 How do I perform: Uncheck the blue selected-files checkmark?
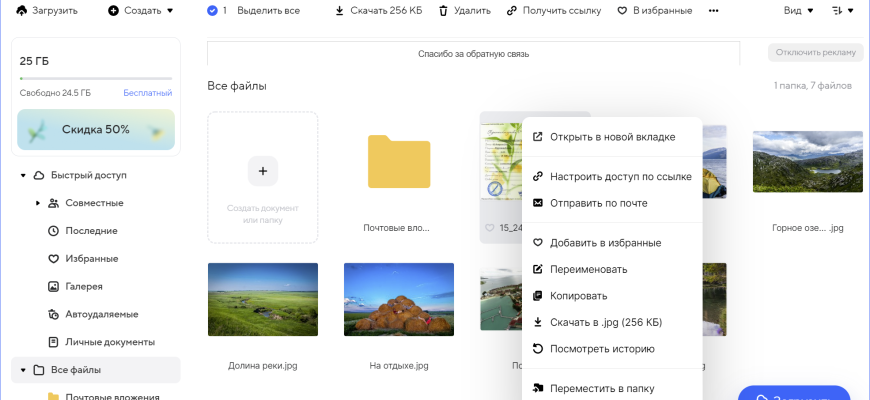pos(211,11)
